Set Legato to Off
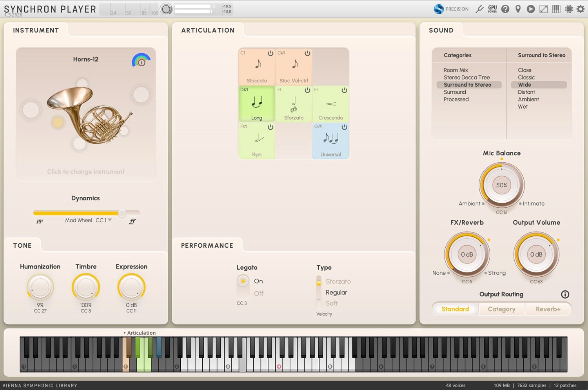Viewport: 588px width, 390px height. point(259,293)
